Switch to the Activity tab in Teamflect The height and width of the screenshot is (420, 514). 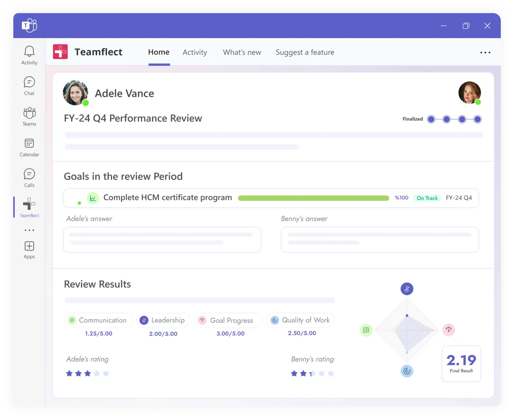click(195, 52)
